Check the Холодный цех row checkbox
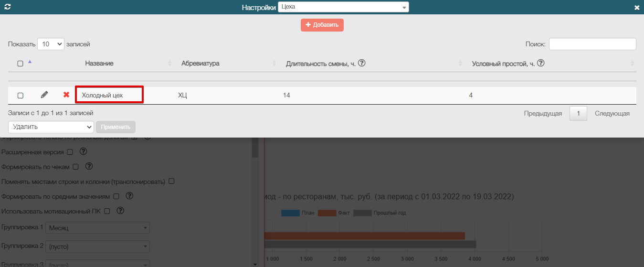644x267 pixels. [21, 96]
